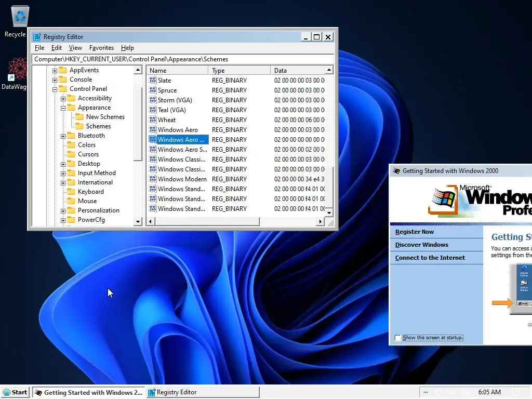Sort values by the Type column header
The height and width of the screenshot is (399, 532).
[240, 70]
